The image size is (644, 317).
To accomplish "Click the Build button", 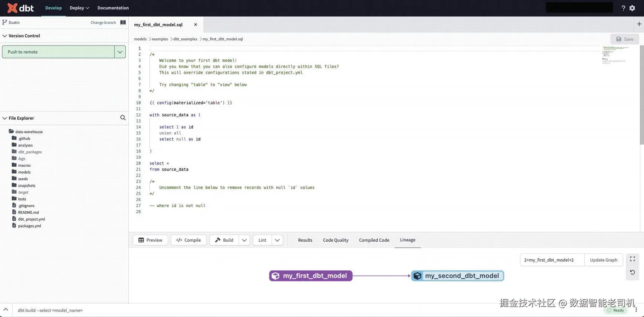I will point(224,240).
